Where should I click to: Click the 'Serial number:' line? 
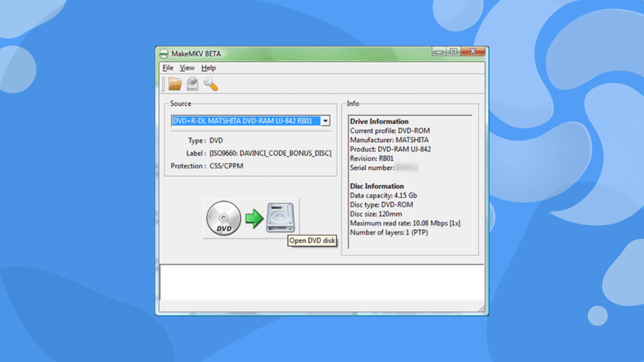coord(384,168)
